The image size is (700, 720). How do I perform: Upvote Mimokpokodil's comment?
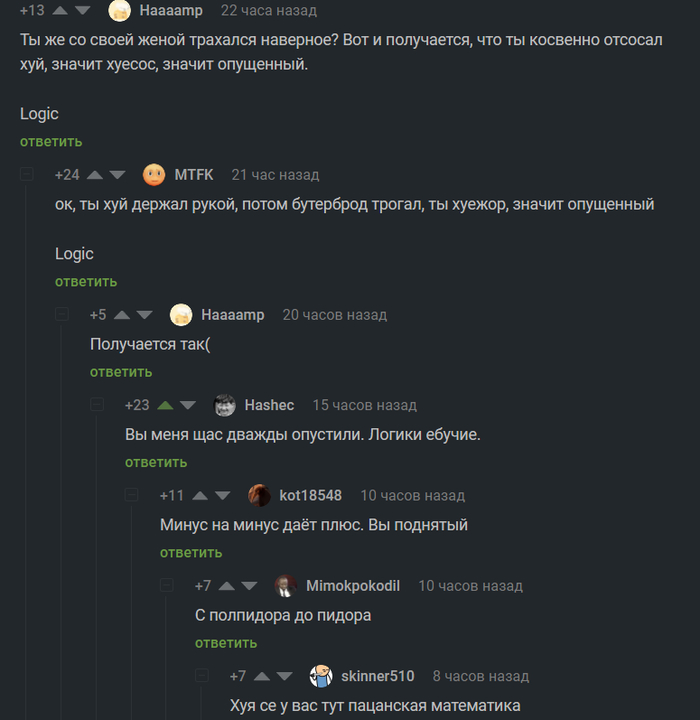[x=227, y=586]
